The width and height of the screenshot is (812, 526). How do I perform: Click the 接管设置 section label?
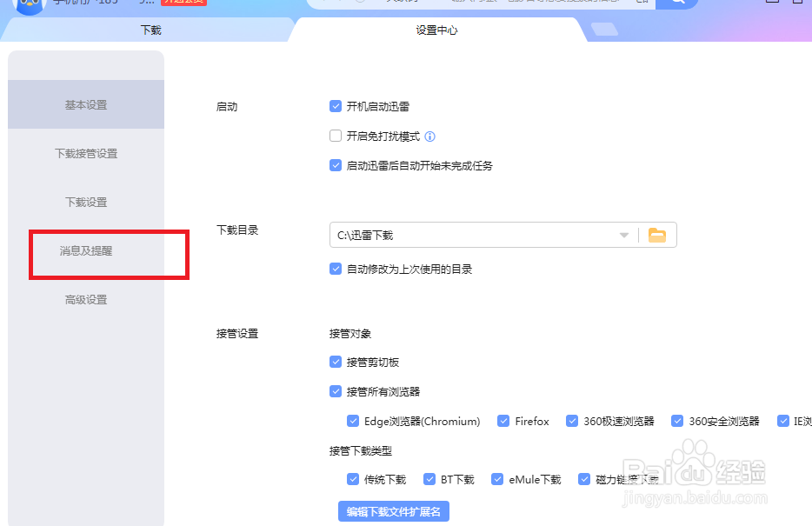237,333
